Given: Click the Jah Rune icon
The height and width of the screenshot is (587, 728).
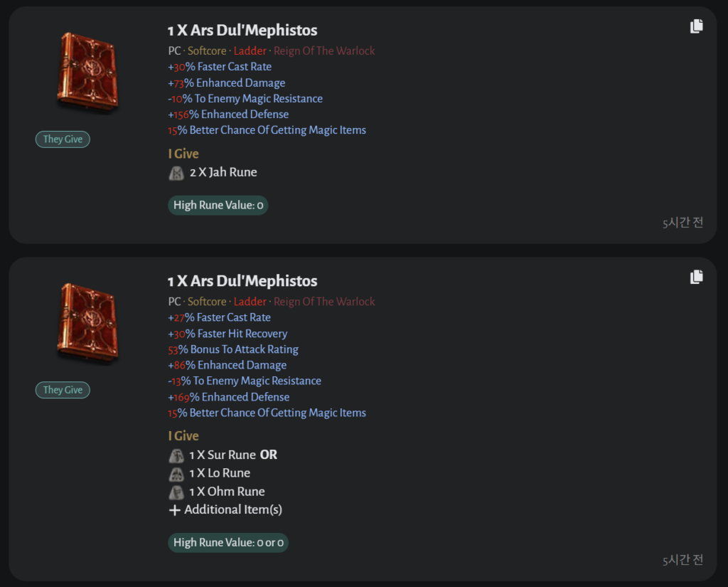Looking at the screenshot, I should coord(176,173).
